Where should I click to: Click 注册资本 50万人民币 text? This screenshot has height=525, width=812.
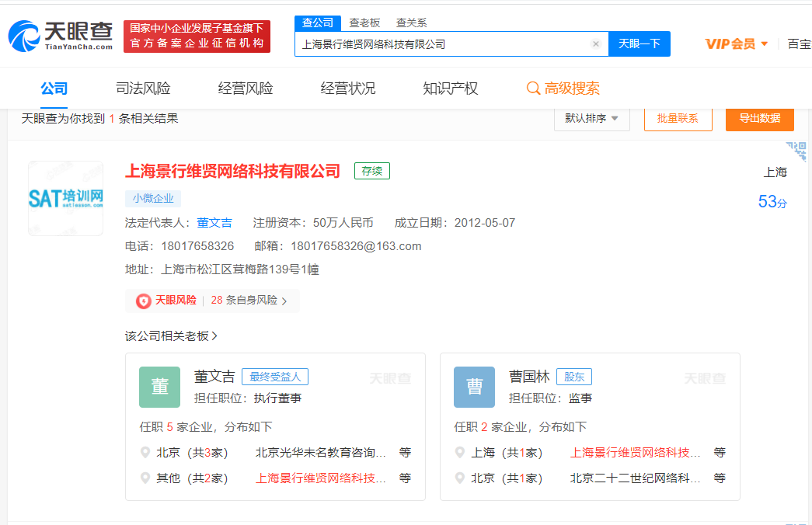pyautogui.click(x=313, y=223)
